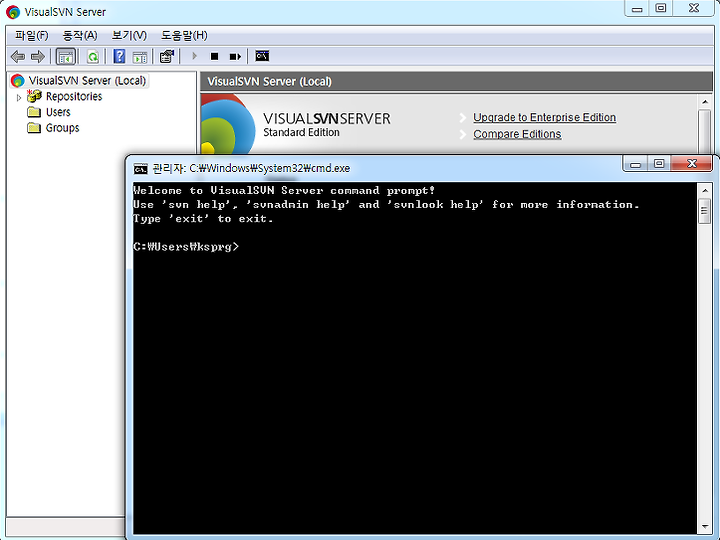The height and width of the screenshot is (540, 720).
Task: Click the Start service play icon
Action: [194, 56]
